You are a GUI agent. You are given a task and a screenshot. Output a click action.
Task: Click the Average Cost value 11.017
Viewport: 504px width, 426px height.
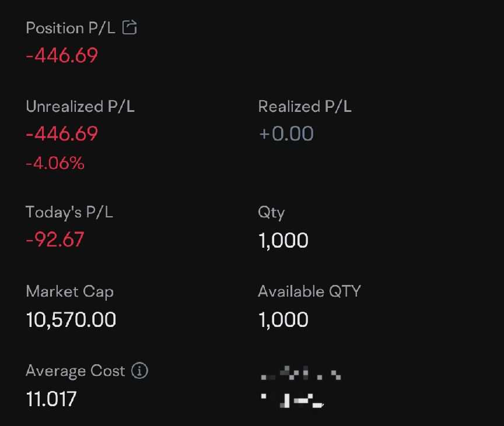tap(51, 399)
